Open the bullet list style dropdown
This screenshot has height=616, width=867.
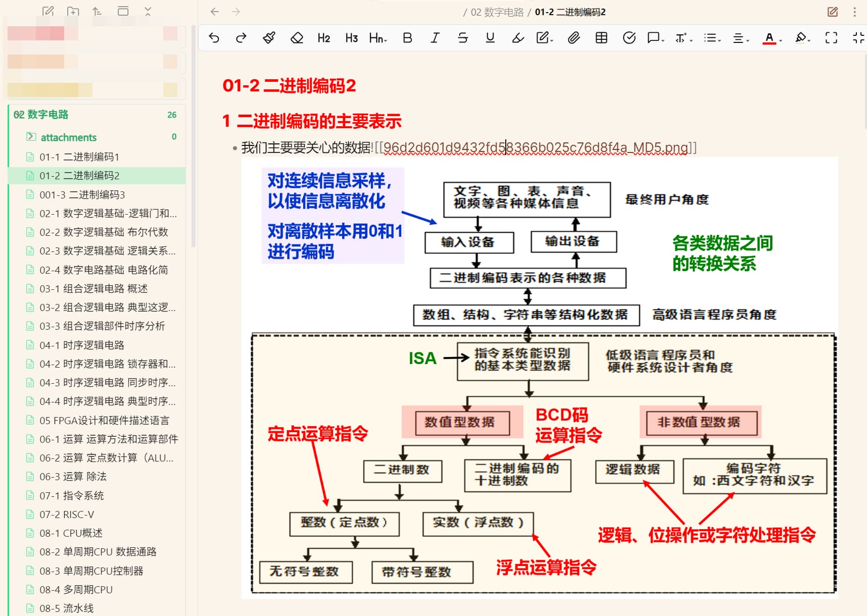click(712, 38)
